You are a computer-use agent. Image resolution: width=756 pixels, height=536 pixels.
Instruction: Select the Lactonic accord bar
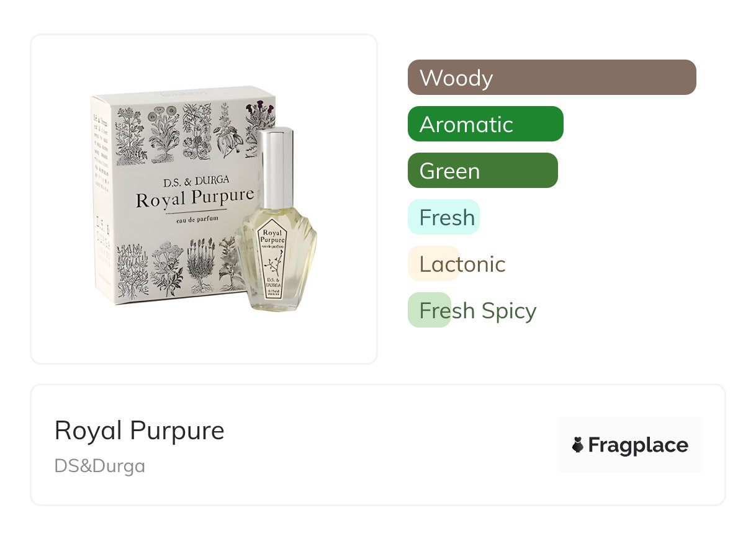pos(433,264)
